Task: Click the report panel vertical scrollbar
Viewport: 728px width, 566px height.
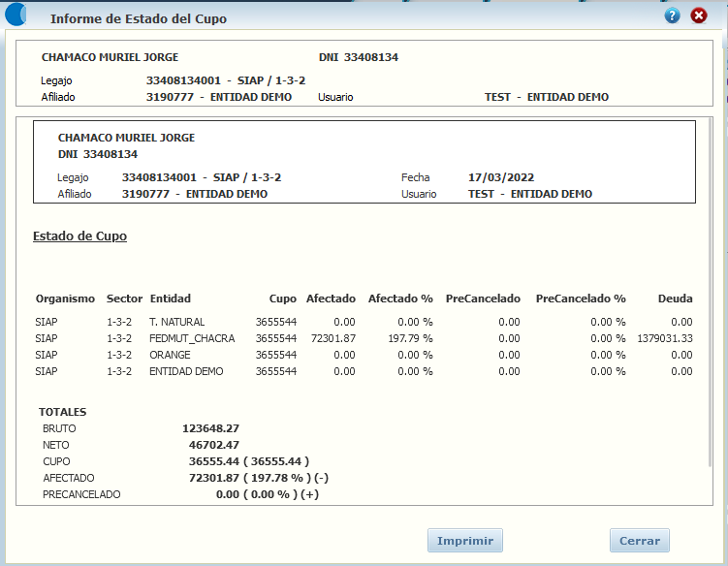Action: [x=710, y=293]
